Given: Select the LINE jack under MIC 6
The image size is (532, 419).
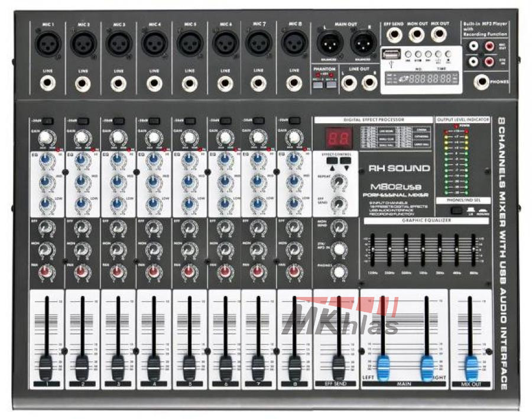Looking at the screenshot, I should [225, 83].
